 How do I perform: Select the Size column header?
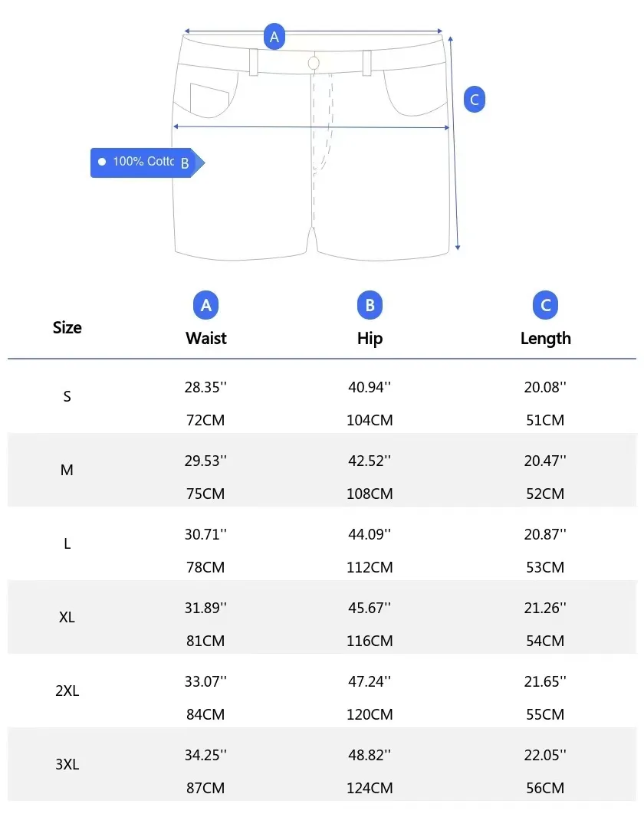[x=67, y=327]
